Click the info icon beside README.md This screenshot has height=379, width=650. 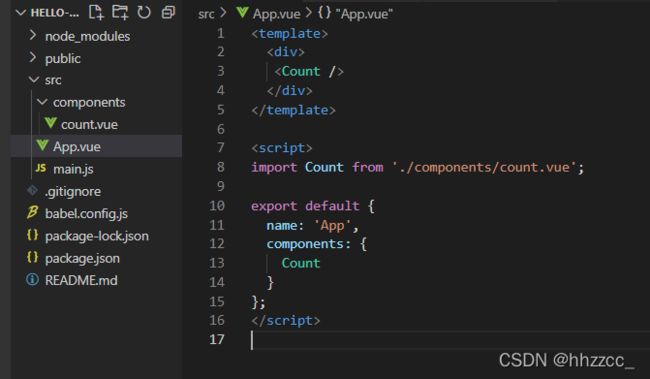(x=32, y=279)
